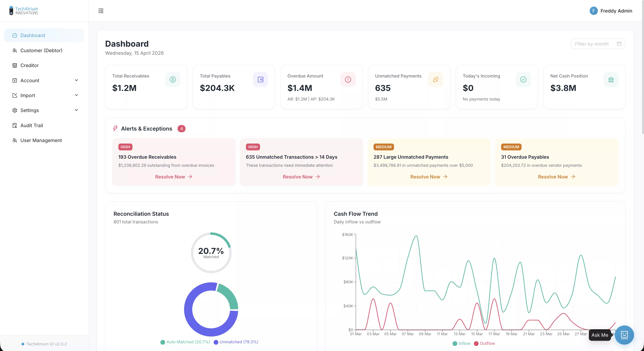Click the calendar icon in month filter

[x=619, y=44]
